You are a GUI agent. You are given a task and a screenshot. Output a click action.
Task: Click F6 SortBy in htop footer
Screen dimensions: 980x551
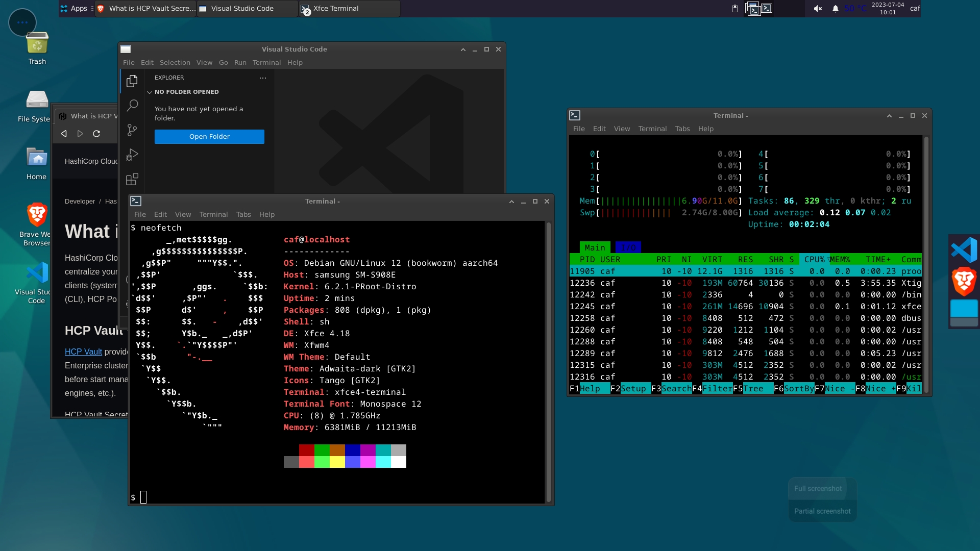point(794,389)
